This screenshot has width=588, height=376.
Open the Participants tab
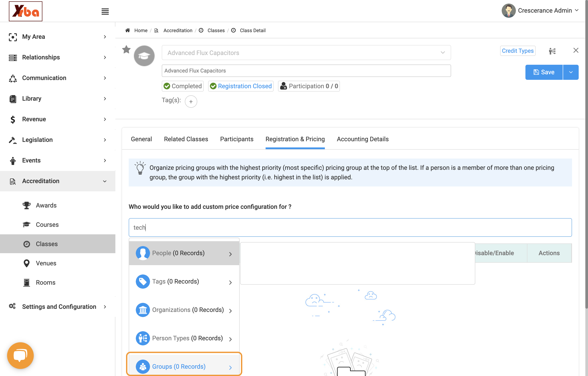[237, 139]
